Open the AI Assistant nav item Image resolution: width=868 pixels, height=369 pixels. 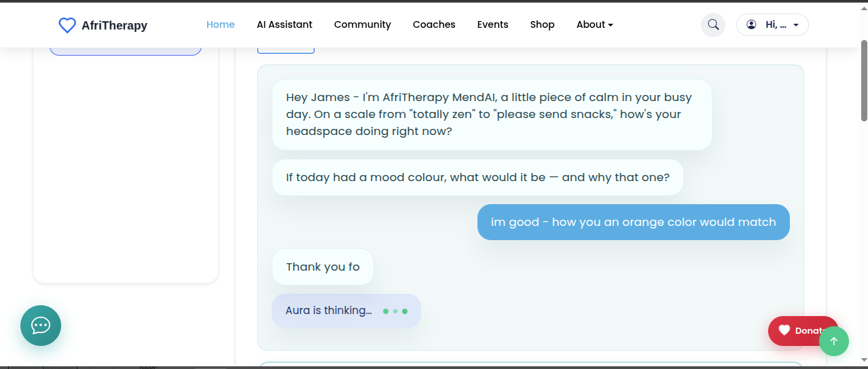pos(285,24)
